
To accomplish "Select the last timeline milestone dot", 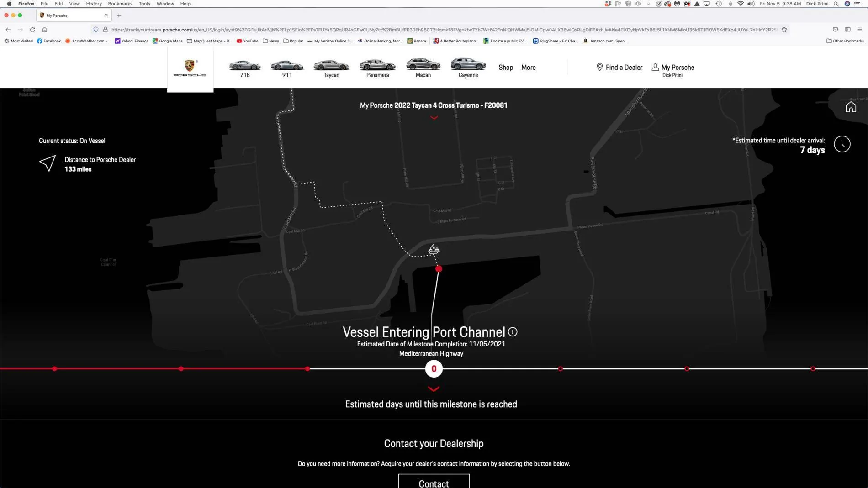I will click(x=813, y=368).
